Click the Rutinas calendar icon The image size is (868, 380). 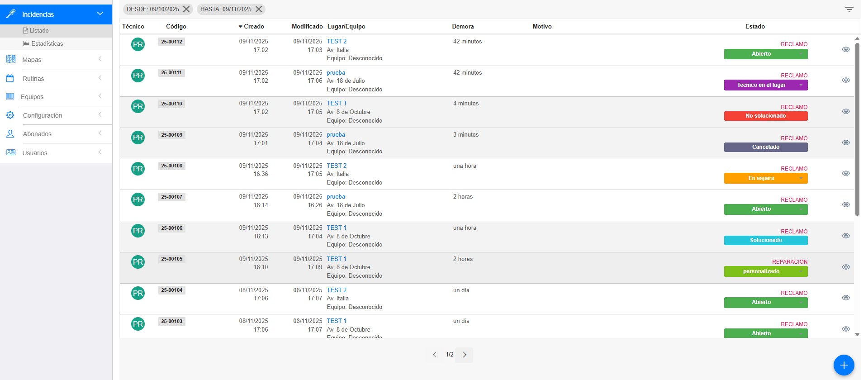(x=10, y=78)
